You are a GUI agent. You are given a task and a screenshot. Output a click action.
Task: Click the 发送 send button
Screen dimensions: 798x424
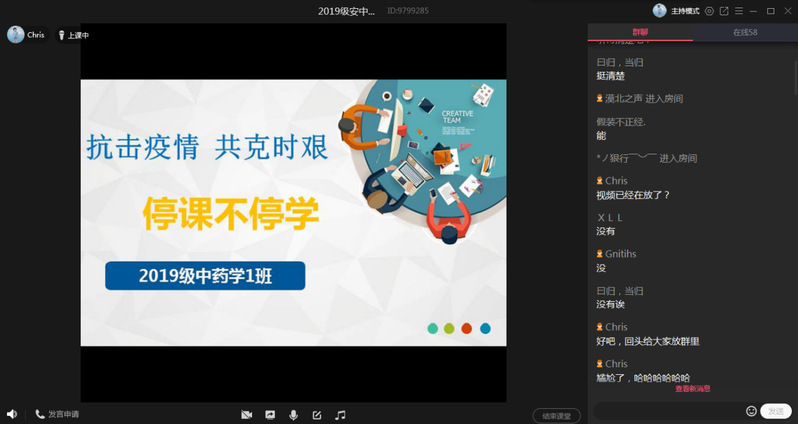775,411
